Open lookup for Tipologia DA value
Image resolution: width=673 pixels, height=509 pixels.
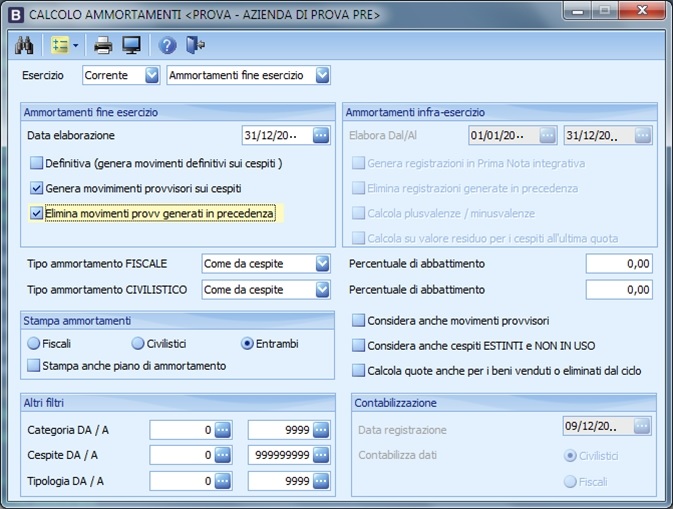coord(223,481)
